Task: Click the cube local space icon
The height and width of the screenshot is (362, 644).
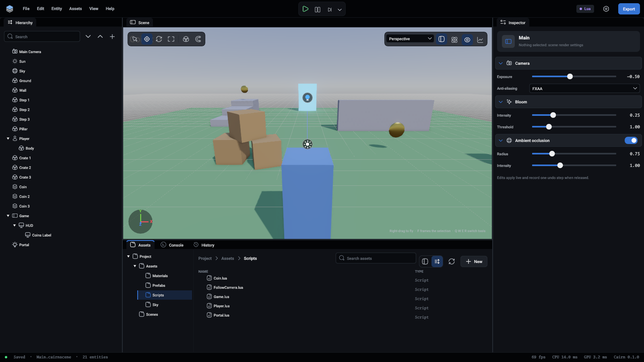Action: click(186, 39)
